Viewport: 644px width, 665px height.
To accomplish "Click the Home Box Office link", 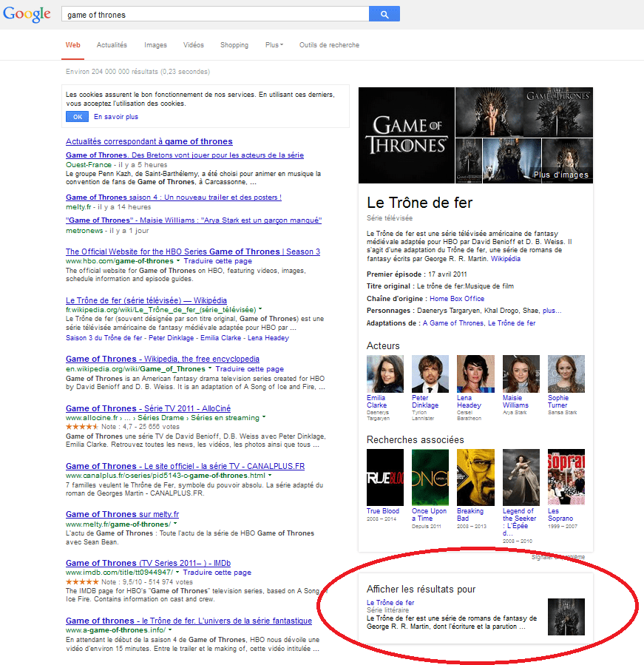I will click(457, 299).
